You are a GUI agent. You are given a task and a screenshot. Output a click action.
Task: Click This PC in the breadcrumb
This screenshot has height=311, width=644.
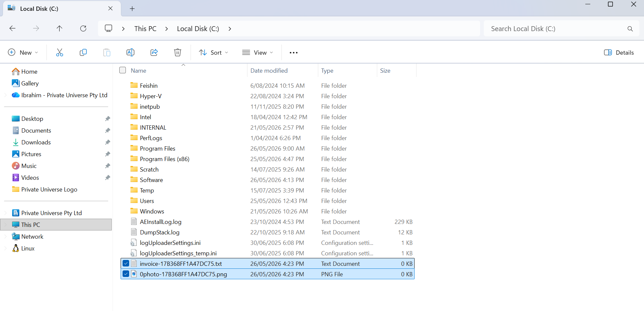pyautogui.click(x=145, y=29)
